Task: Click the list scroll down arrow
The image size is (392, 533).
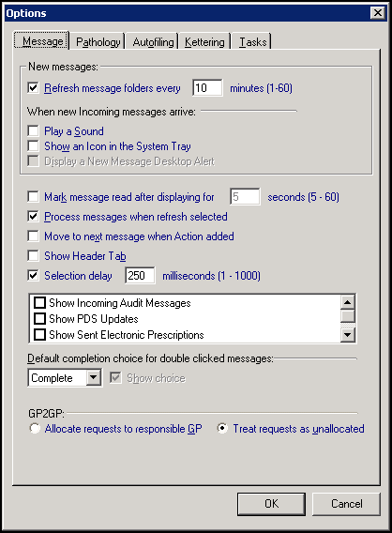Action: click(348, 335)
